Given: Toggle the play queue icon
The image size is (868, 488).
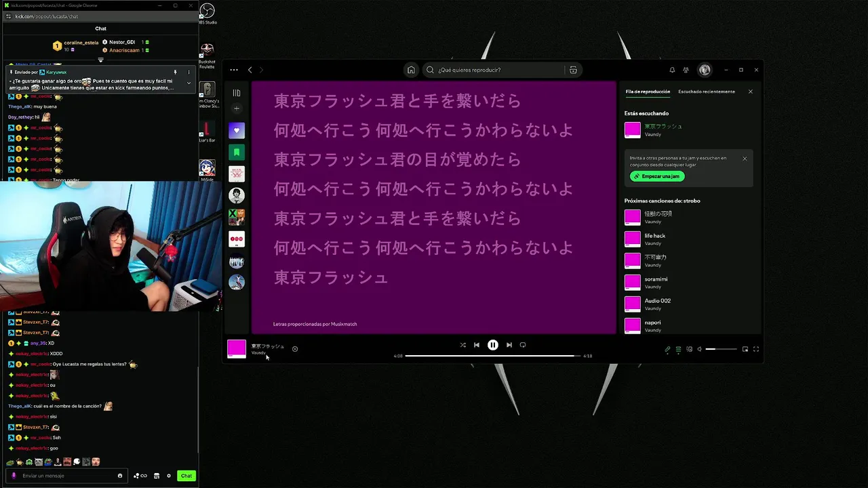Looking at the screenshot, I should coord(678,350).
